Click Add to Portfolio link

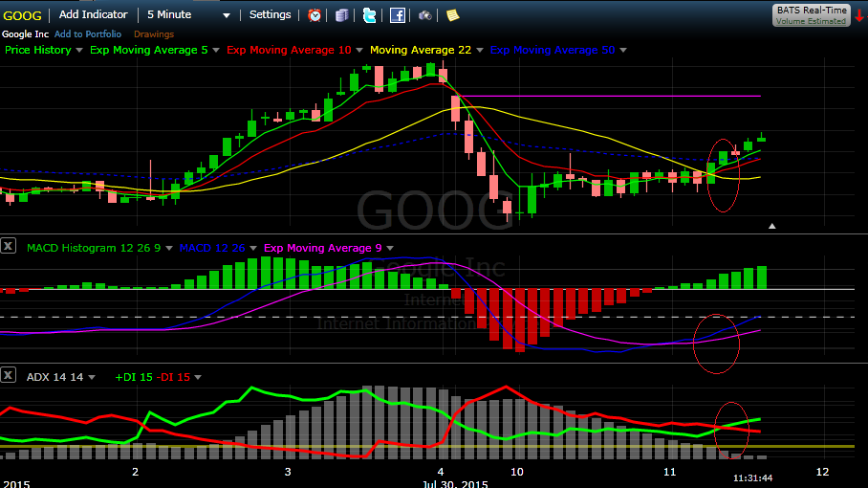point(87,34)
